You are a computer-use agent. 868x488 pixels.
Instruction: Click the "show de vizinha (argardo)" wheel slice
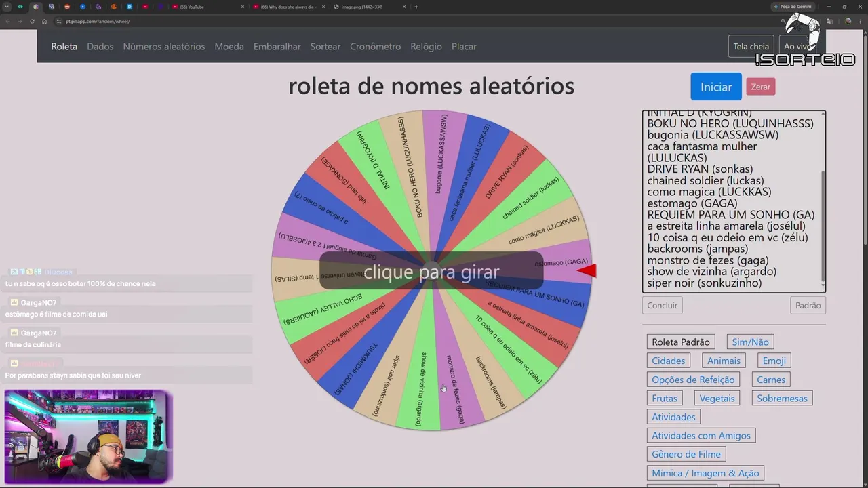click(x=420, y=388)
